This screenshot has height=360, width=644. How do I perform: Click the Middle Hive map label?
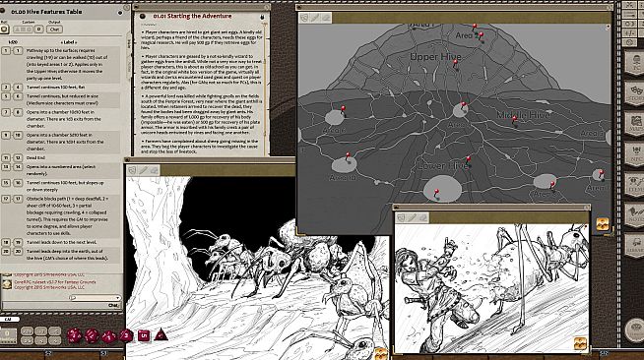523,115
